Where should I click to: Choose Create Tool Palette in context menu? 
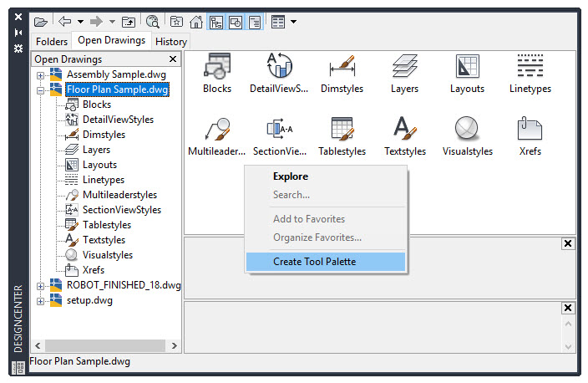pos(326,262)
